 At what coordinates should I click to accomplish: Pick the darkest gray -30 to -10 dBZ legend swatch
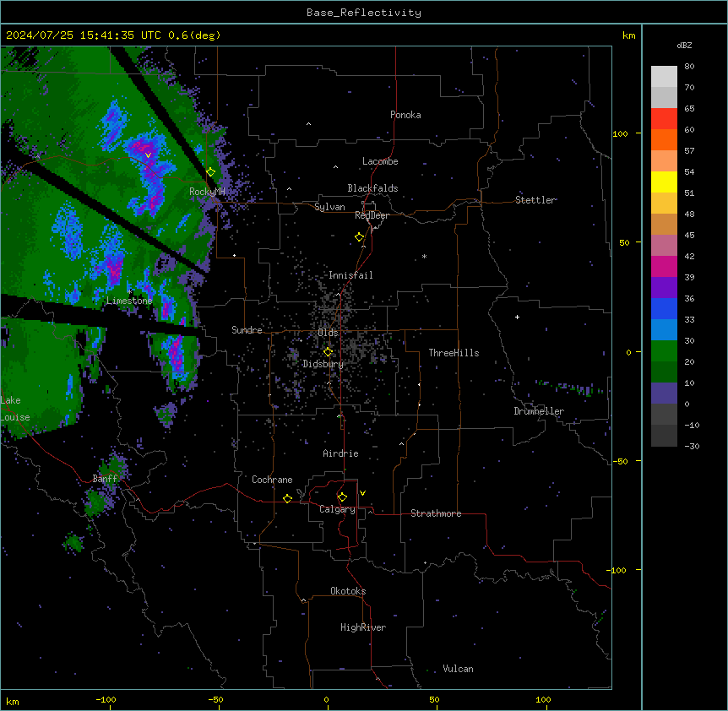coord(664,436)
